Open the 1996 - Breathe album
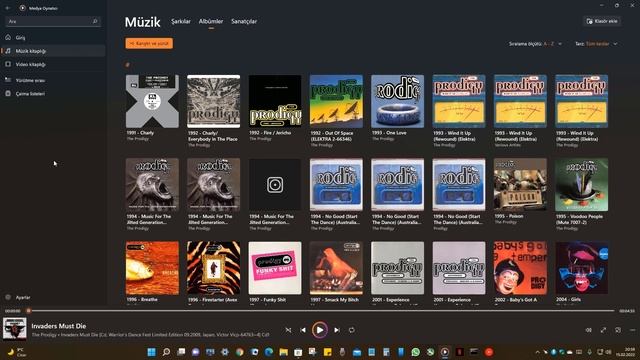 coord(152,268)
